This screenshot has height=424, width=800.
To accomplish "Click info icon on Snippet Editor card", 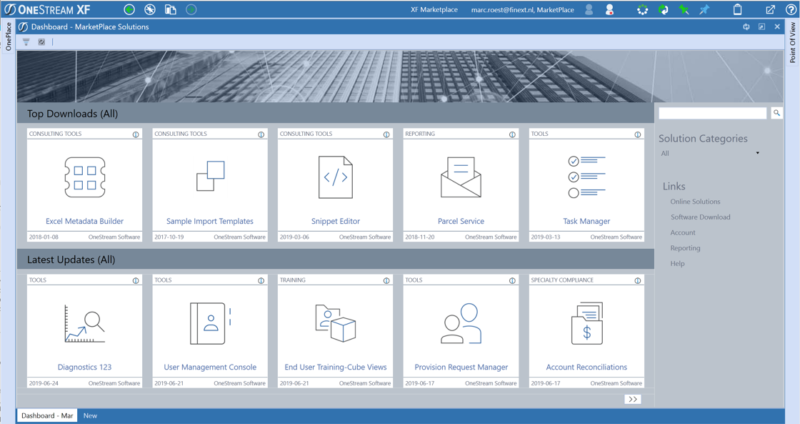I will (x=387, y=134).
